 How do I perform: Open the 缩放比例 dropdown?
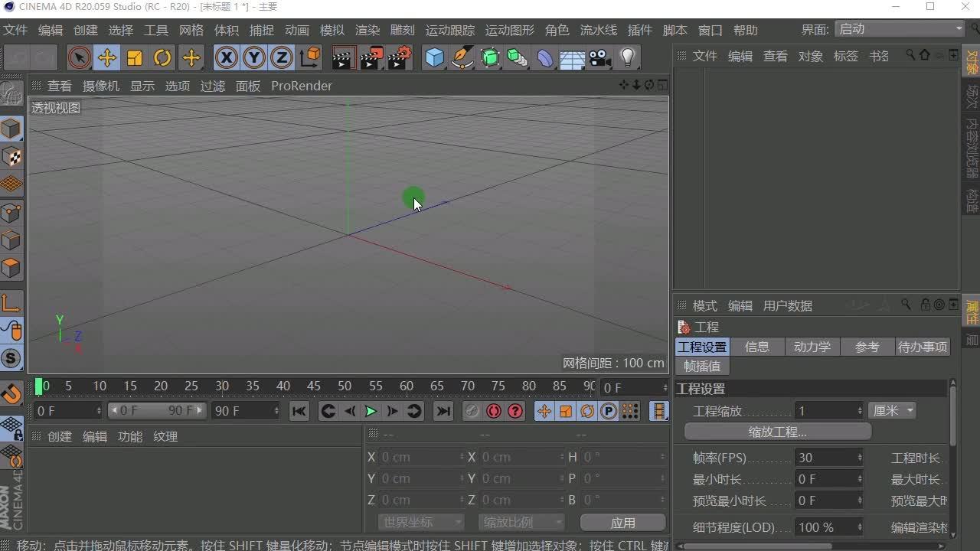(x=521, y=523)
